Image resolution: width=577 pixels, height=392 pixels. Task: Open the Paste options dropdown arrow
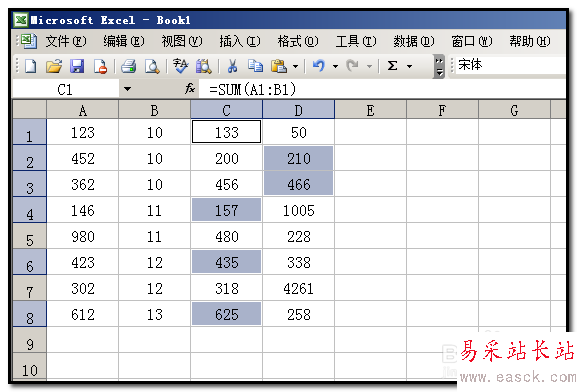pyautogui.click(x=295, y=67)
